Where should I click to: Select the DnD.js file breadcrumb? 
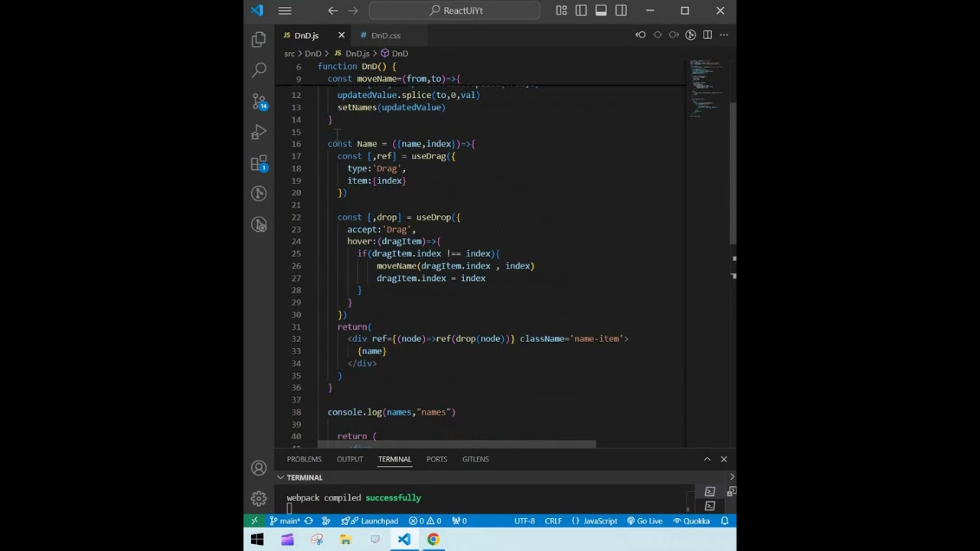click(x=351, y=54)
